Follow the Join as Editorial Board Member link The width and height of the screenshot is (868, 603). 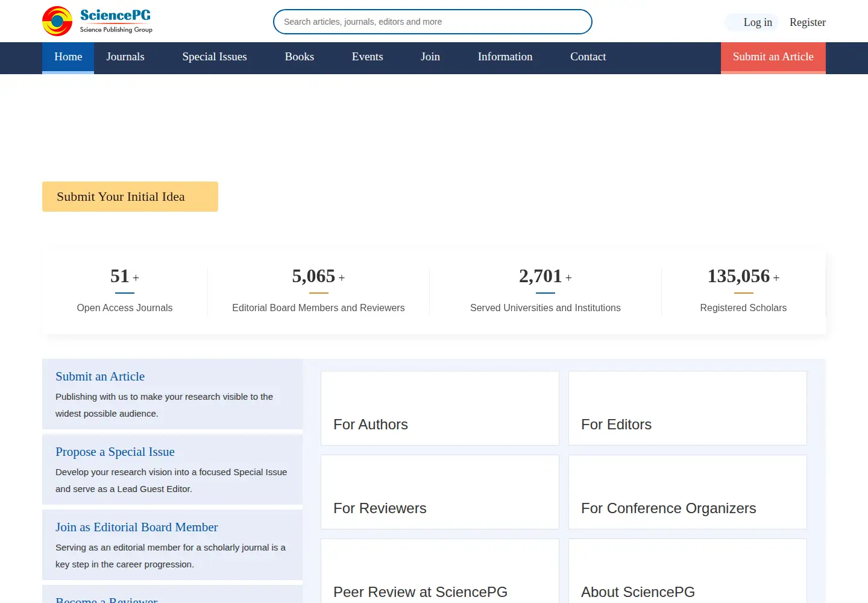pyautogui.click(x=137, y=527)
